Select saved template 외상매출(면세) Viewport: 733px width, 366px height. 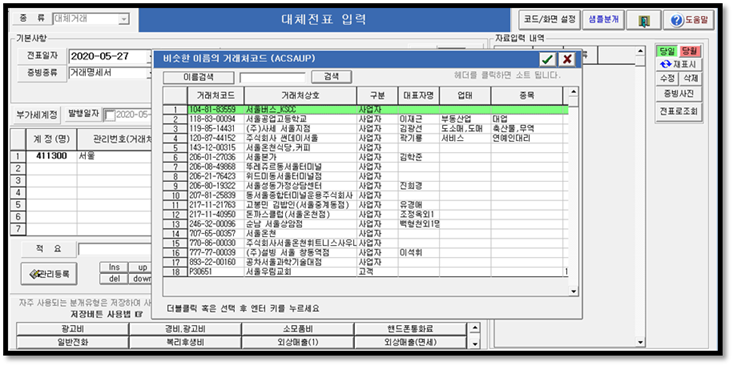click(410, 342)
